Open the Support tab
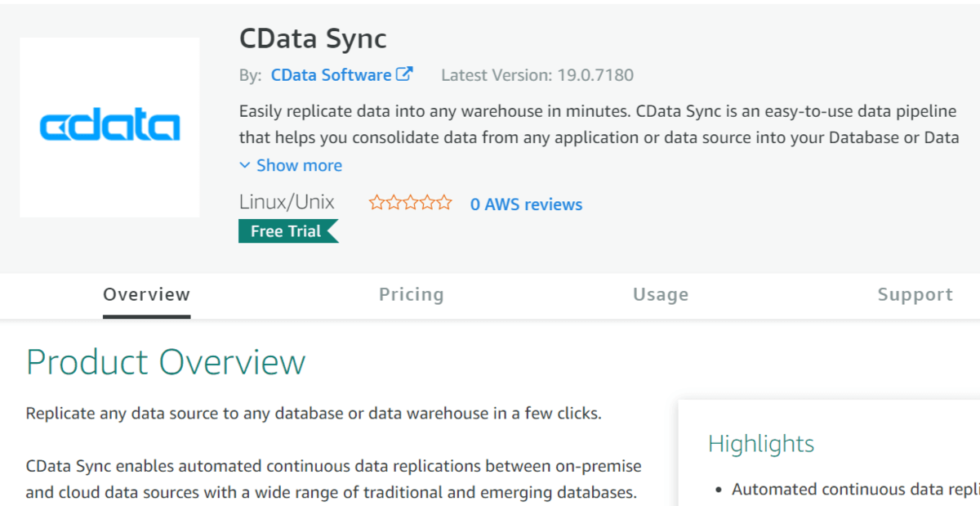 pyautogui.click(x=915, y=294)
